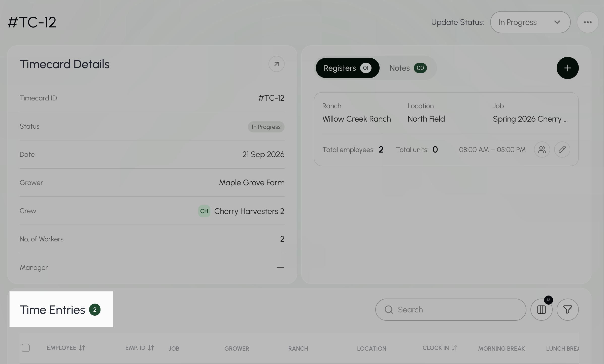
Task: Open Timecard Details via arrow icon
Action: point(276,64)
